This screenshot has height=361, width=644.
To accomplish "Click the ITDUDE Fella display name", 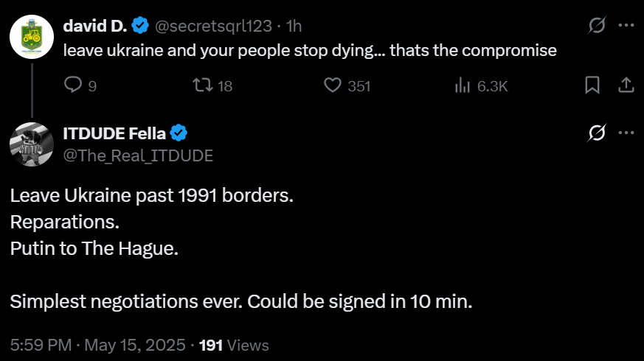I will 114,133.
